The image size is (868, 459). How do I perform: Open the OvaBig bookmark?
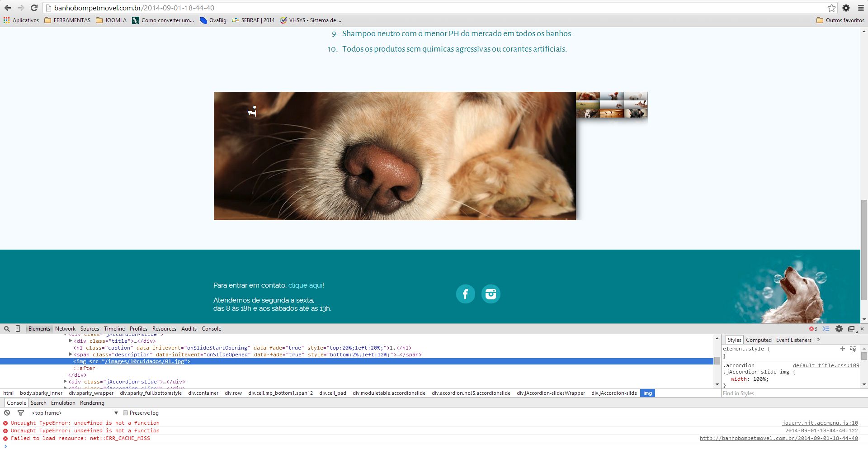click(x=213, y=20)
